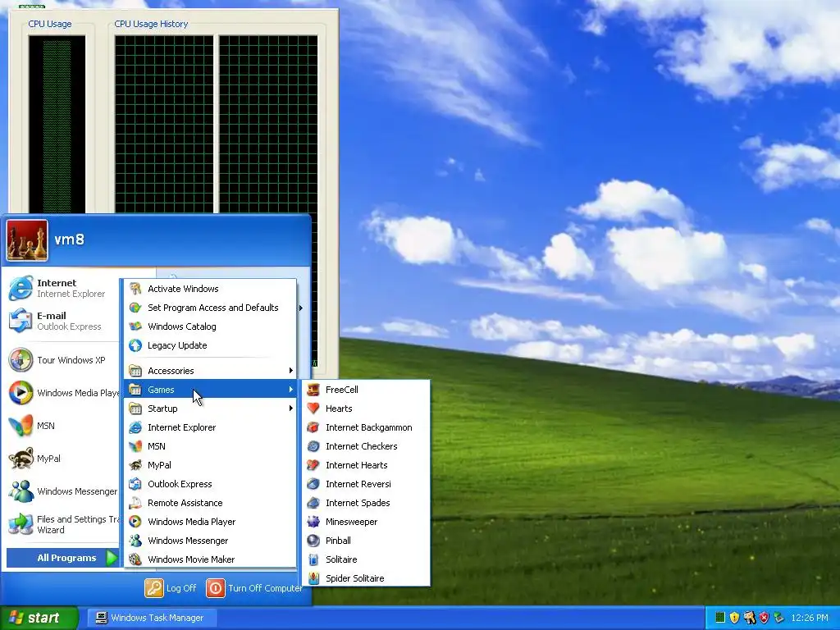Viewport: 840px width, 630px height.
Task: Click the Remote Assistance icon
Action: pos(135,503)
